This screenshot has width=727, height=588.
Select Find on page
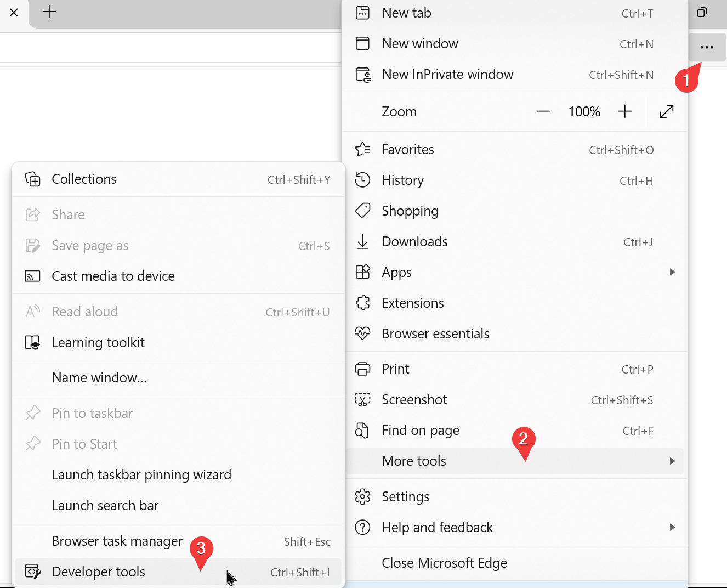[514, 431]
